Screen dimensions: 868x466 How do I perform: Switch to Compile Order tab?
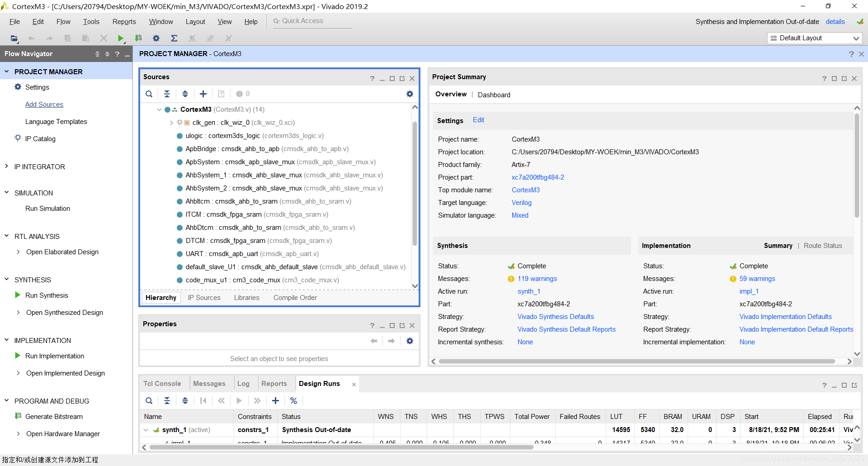[x=295, y=298]
